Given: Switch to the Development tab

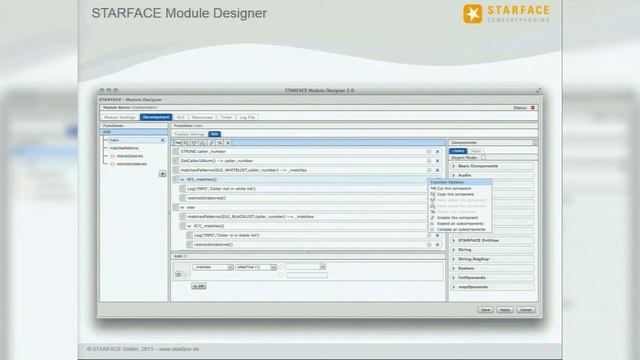Looking at the screenshot, I should click(156, 117).
